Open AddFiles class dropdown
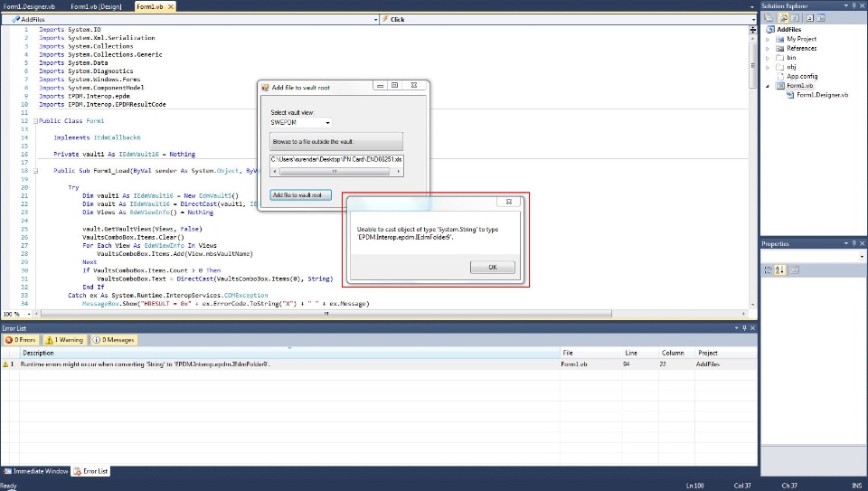 pyautogui.click(x=376, y=19)
